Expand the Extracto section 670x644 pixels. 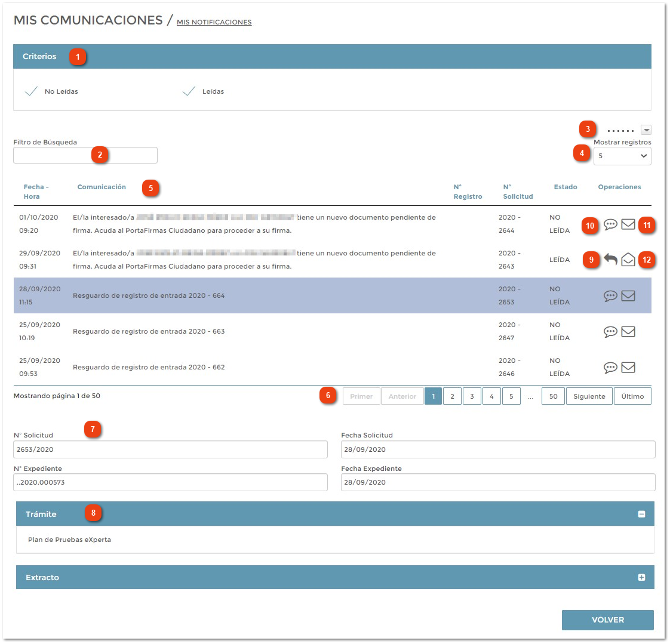(641, 577)
